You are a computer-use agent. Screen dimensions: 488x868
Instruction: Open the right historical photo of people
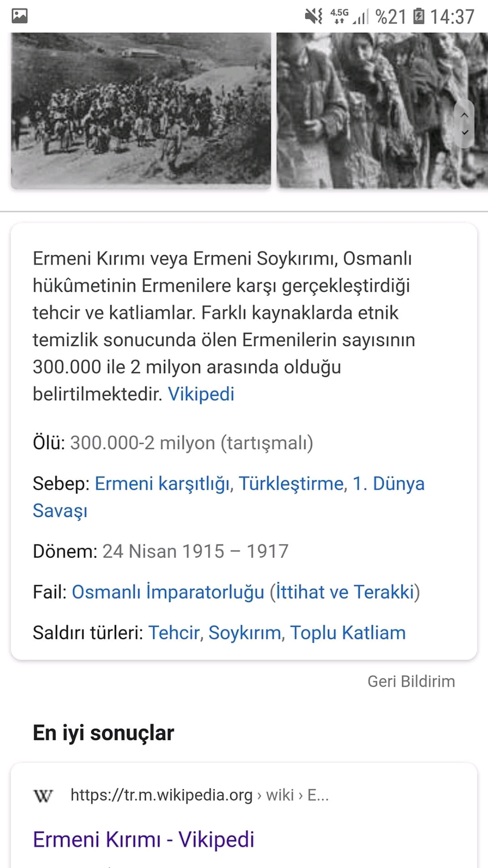(x=381, y=110)
